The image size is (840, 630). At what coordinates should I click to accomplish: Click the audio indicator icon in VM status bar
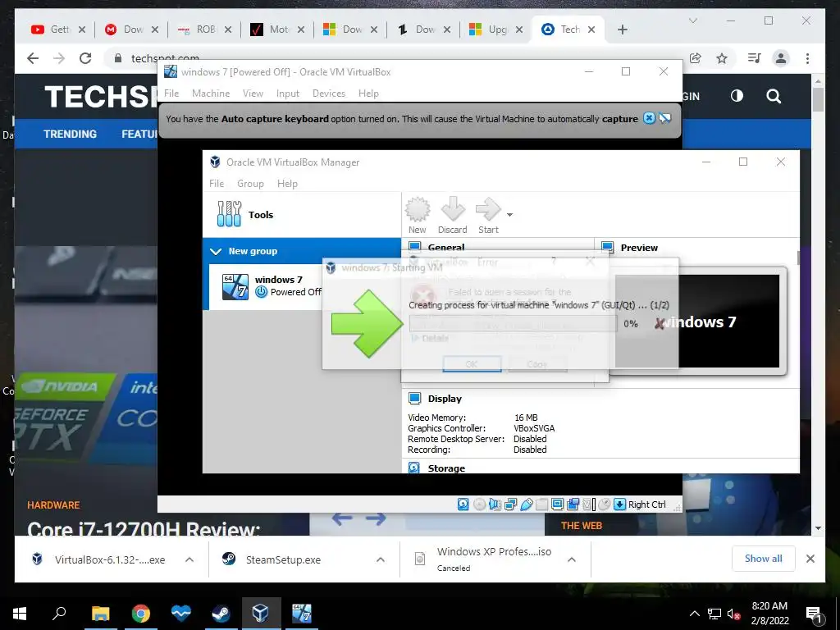point(495,504)
